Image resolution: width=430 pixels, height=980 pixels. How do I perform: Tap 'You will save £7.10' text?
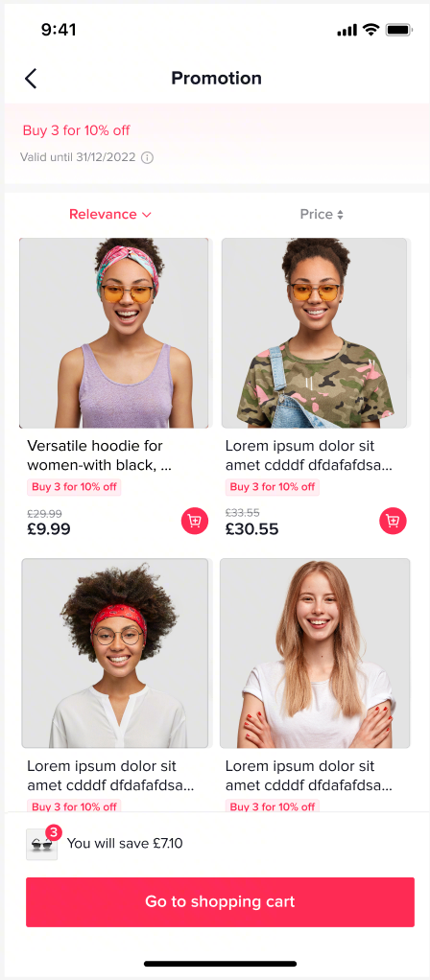tap(125, 843)
